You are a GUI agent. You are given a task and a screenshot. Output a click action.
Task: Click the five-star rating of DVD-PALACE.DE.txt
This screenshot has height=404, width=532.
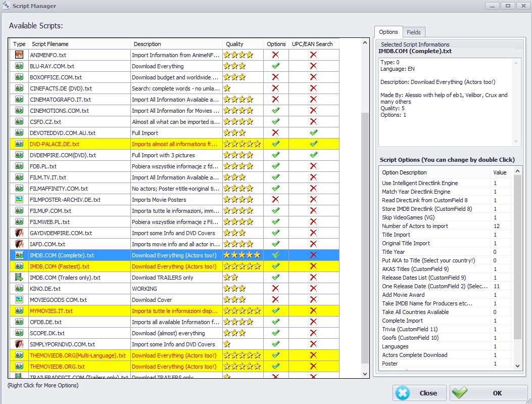tap(242, 144)
